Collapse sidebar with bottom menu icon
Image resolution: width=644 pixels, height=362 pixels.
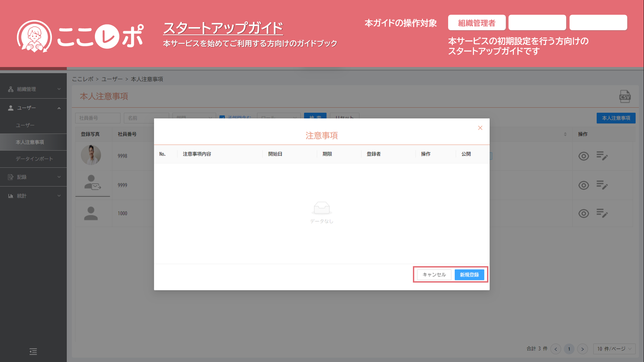[x=33, y=352]
